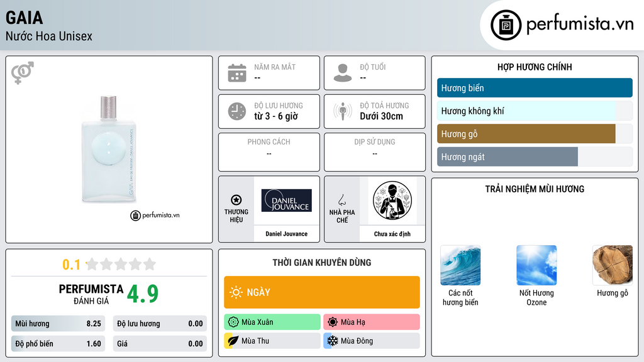Click the wood log thumbnail
The image size is (644, 362).
(x=613, y=265)
